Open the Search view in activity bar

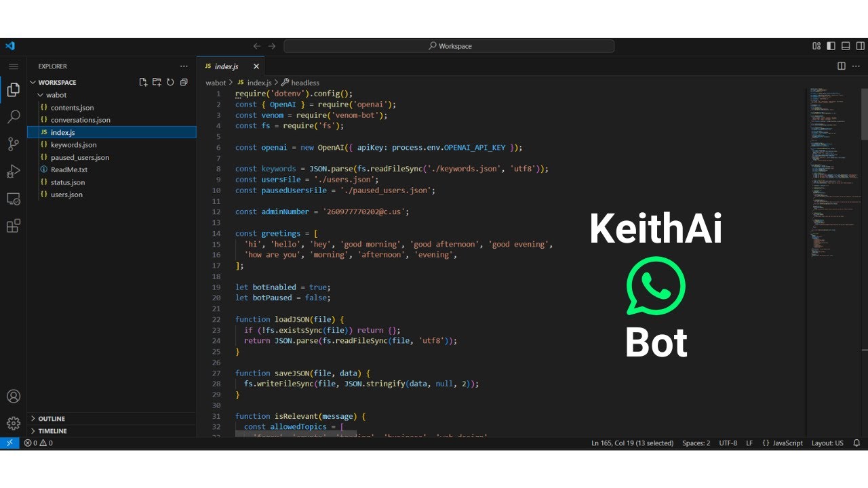point(13,117)
